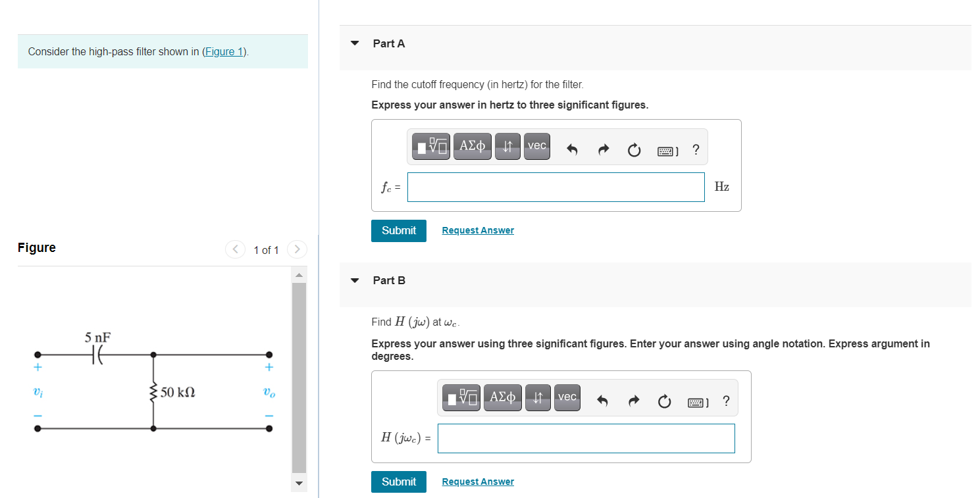Click Request Answer for Part A
This screenshot has height=498, width=980.
(478, 230)
